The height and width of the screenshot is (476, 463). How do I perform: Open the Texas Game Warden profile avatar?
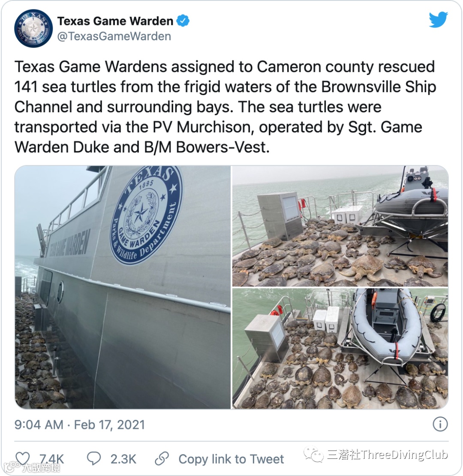coord(33,29)
